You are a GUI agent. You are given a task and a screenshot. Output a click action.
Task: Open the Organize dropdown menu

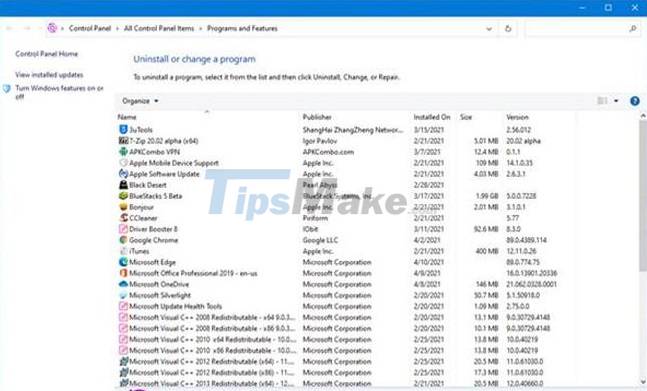[x=140, y=101]
